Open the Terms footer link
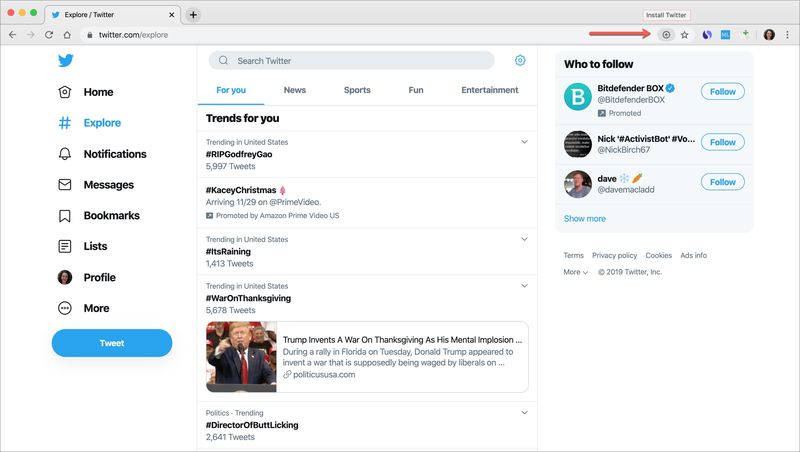Image resolution: width=800 pixels, height=452 pixels. pyautogui.click(x=573, y=255)
